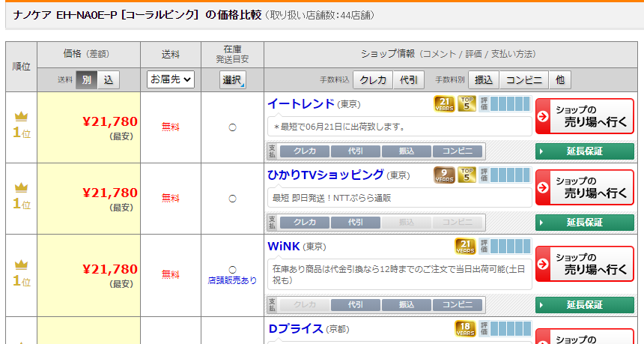The image size is (644, 344).
Task: Click WiNK's 振込 payment tag
Action: [x=406, y=305]
